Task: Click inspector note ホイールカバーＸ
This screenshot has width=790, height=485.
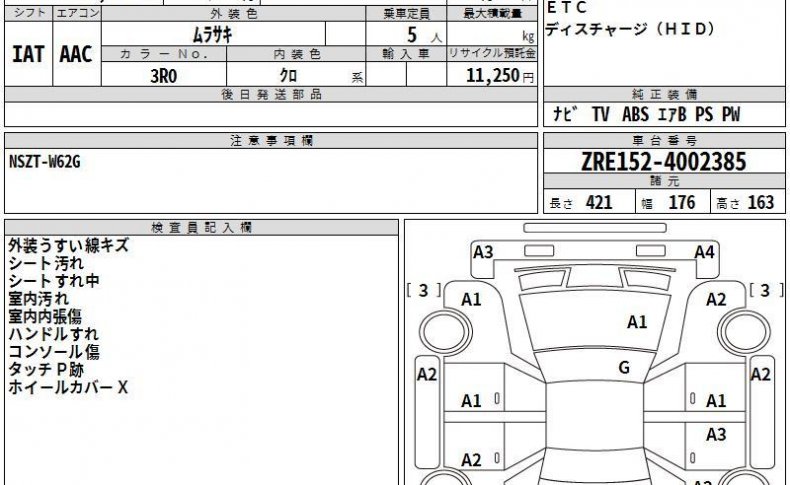Action: (x=68, y=387)
